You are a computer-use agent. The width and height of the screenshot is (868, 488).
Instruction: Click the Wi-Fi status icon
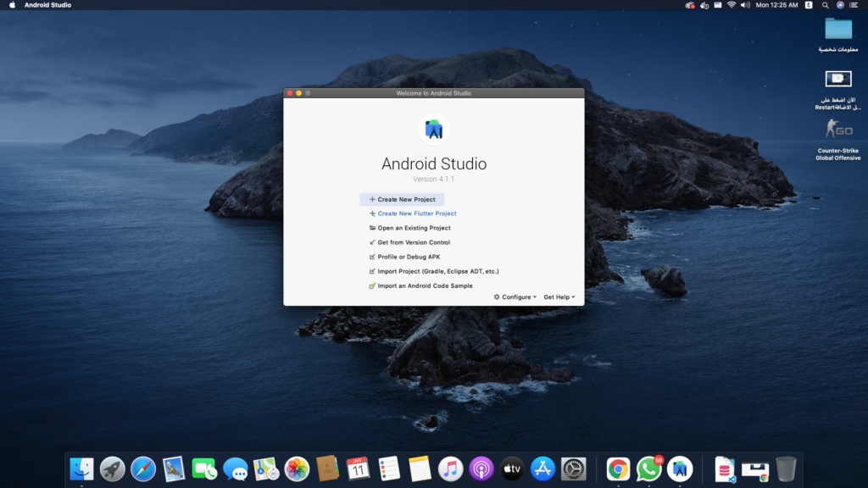tap(732, 5)
